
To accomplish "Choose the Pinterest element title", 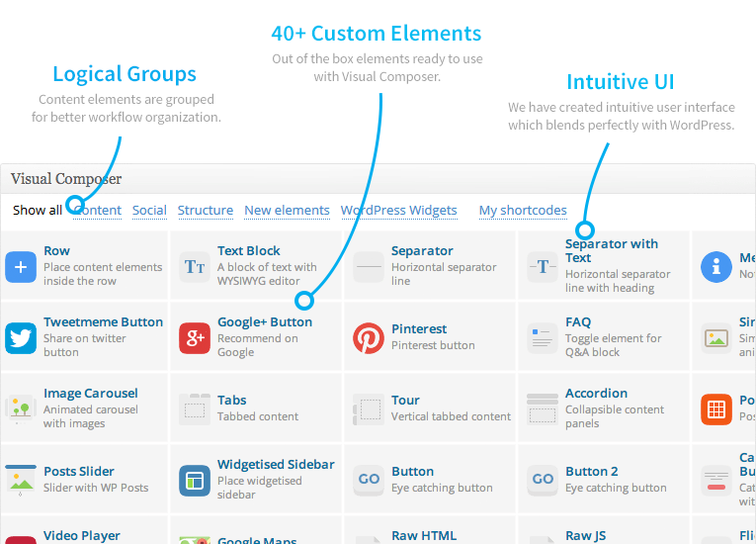I will [419, 329].
